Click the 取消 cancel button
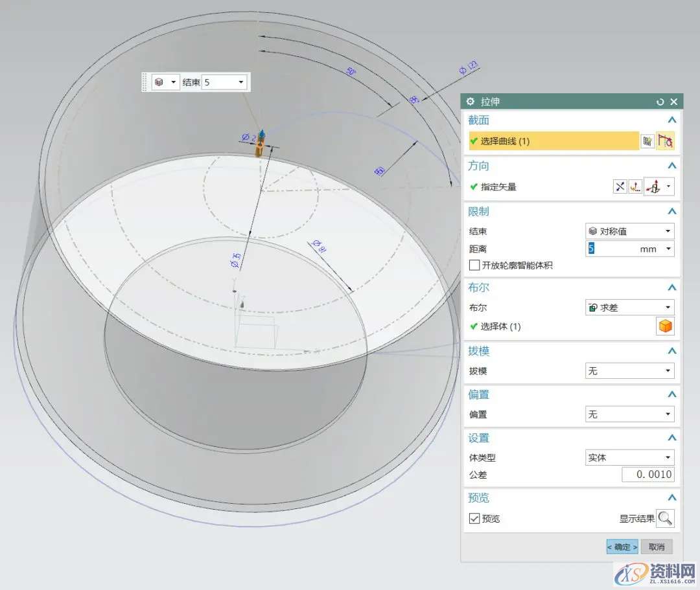 click(657, 547)
